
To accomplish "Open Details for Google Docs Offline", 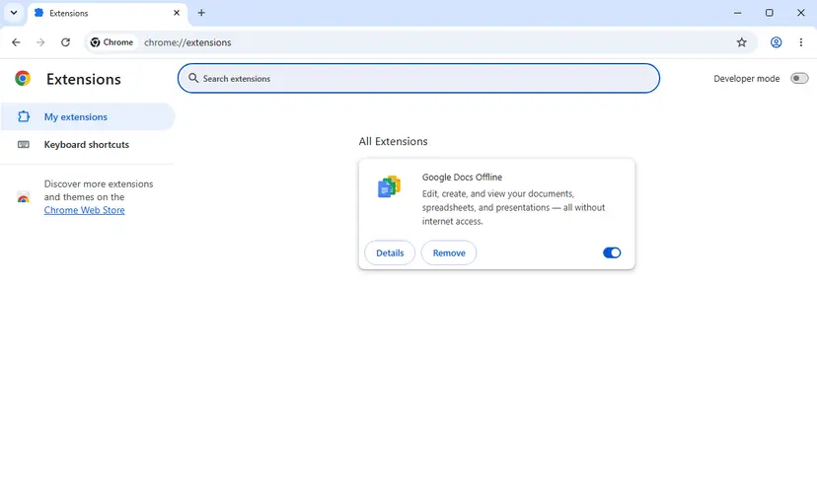I will pos(390,252).
